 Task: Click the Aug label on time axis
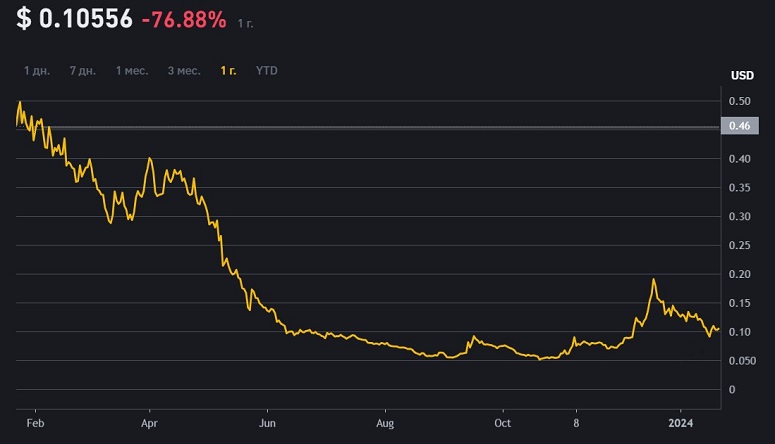(385, 424)
